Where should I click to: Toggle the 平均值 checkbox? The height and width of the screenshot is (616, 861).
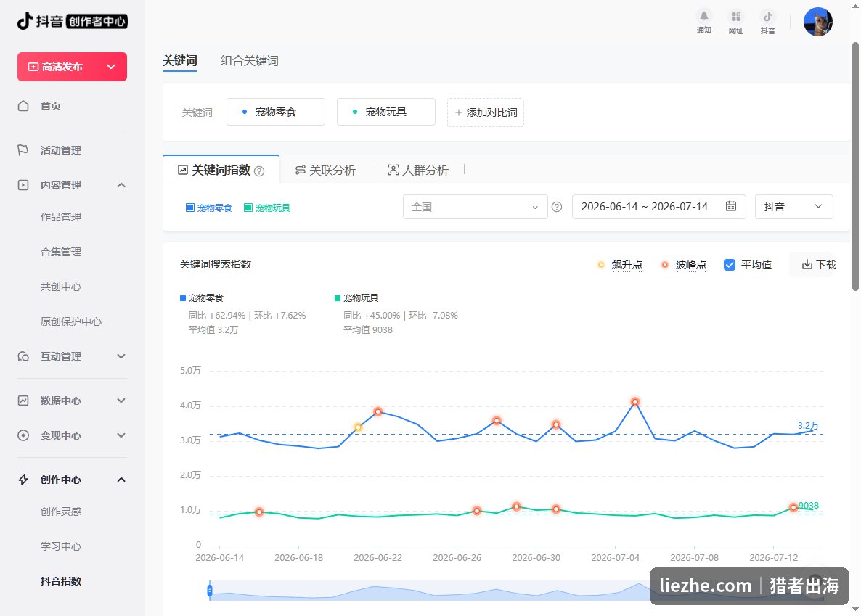[729, 265]
